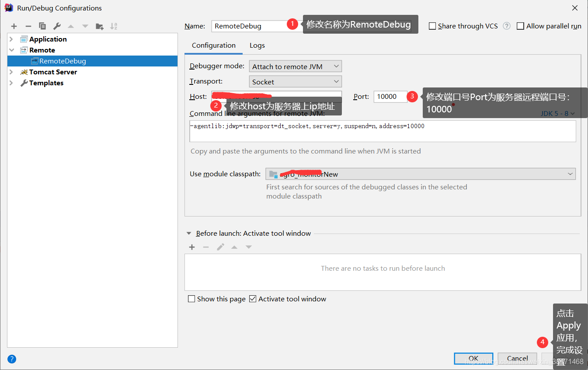Screen dimensions: 588x370
Task: Open Use module classpath dropdown
Action: click(421, 174)
